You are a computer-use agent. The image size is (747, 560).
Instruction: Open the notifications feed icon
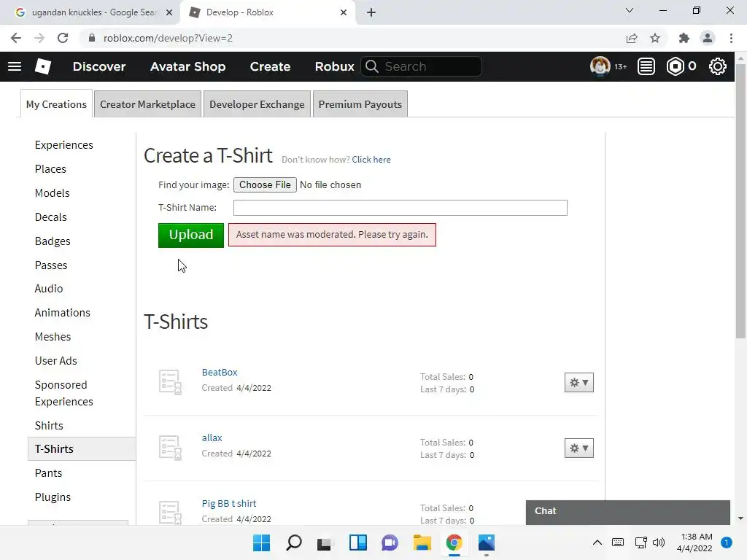click(x=646, y=66)
